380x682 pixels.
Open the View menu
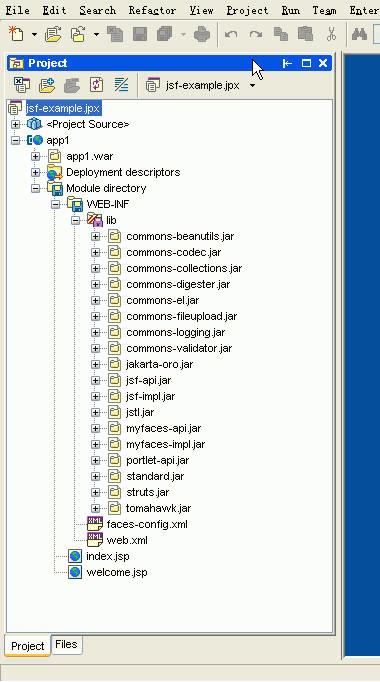click(x=201, y=10)
